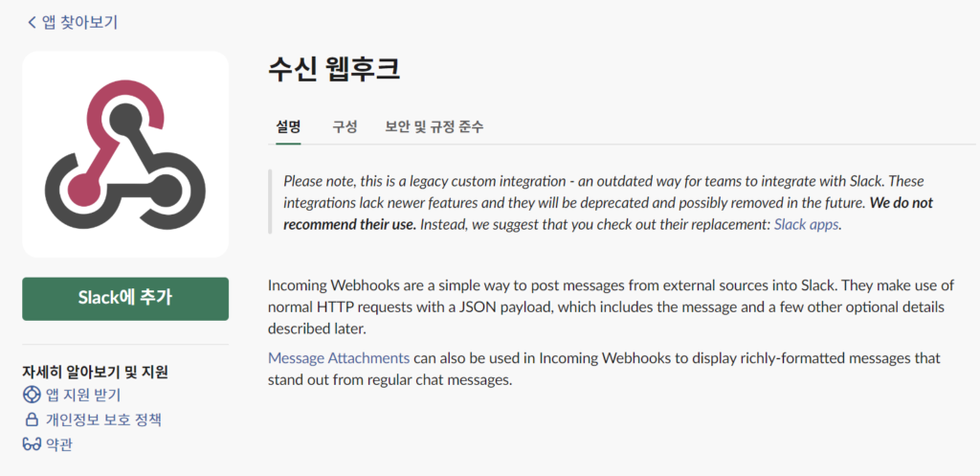Image resolution: width=980 pixels, height=476 pixels.
Task: Click the green Slack에 추가 button
Action: click(125, 299)
